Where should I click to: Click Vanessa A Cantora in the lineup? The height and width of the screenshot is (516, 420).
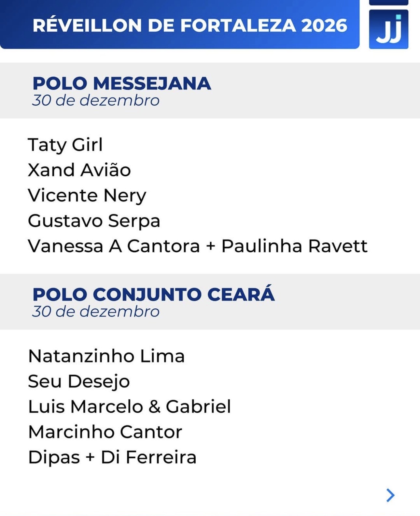[114, 246]
